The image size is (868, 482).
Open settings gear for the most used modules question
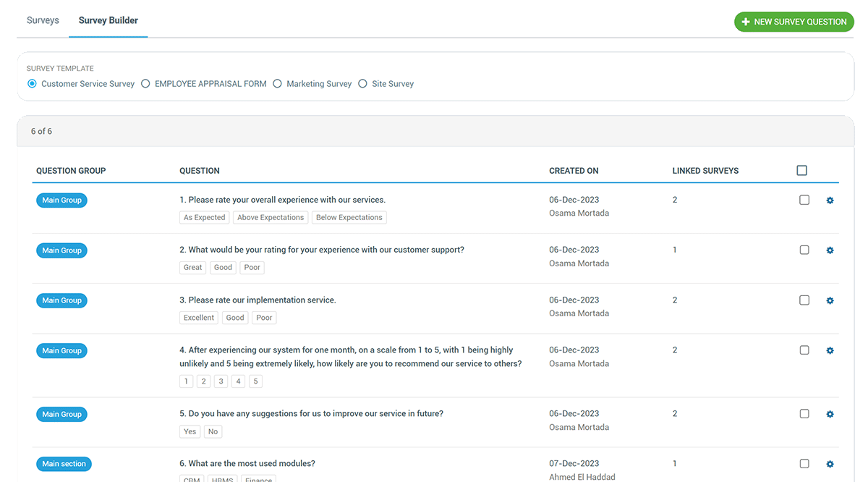pyautogui.click(x=830, y=463)
